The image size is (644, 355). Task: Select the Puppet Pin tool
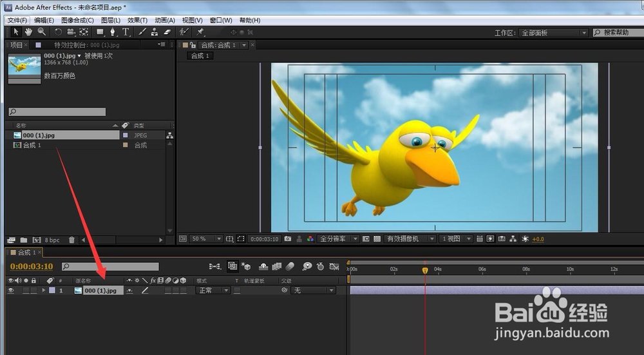click(x=200, y=32)
